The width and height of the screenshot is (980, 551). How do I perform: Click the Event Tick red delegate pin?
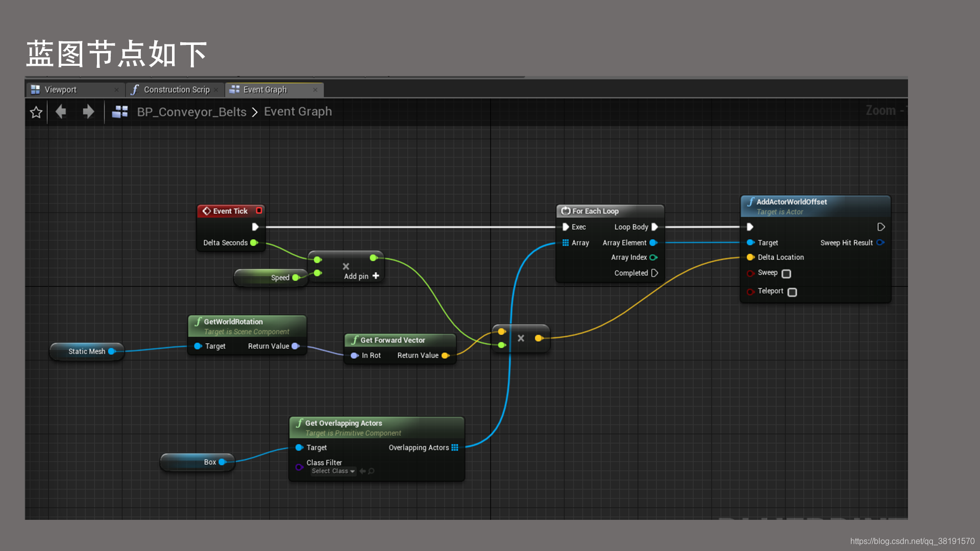[259, 210]
